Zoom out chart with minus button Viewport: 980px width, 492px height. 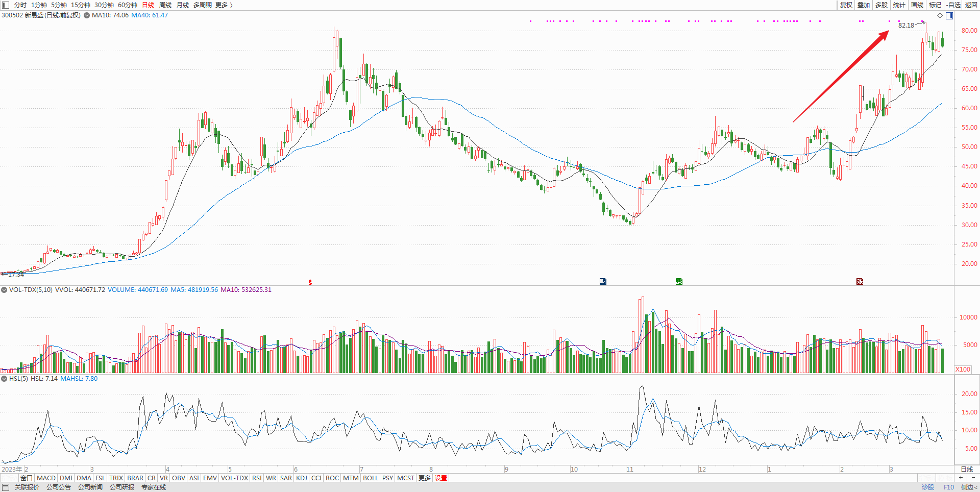[973, 478]
